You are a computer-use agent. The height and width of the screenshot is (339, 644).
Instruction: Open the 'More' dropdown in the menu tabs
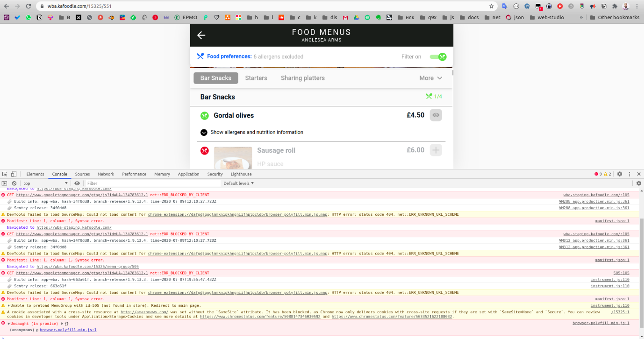tap(430, 78)
